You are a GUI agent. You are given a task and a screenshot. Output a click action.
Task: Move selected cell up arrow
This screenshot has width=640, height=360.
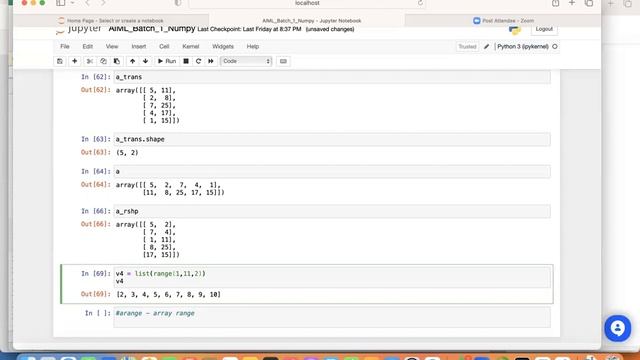pyautogui.click(x=132, y=61)
